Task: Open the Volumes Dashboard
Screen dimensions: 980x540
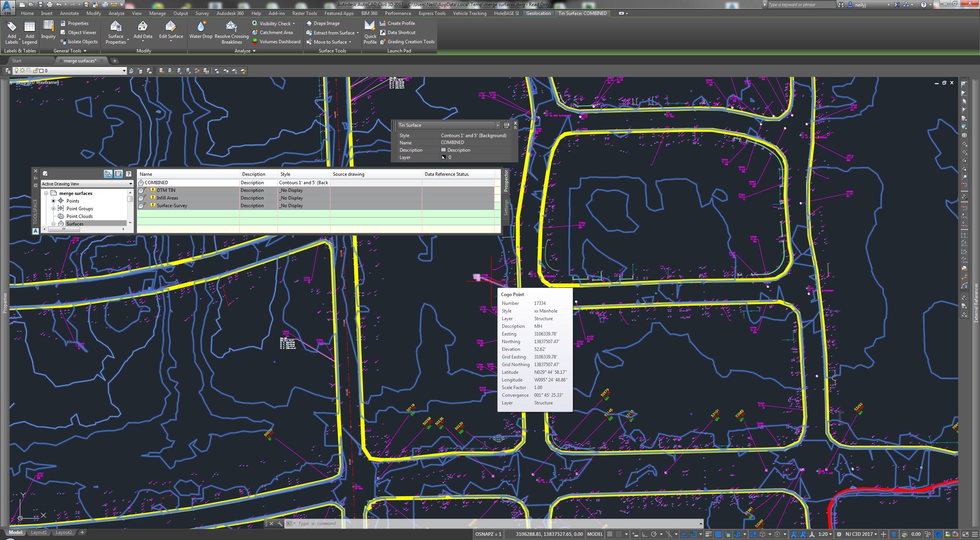Action: (276, 42)
